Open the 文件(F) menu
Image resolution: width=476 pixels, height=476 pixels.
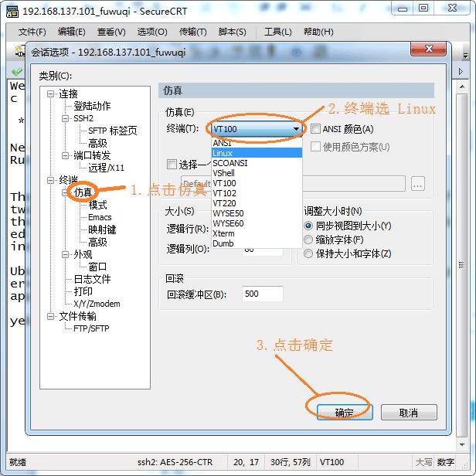tap(32, 32)
